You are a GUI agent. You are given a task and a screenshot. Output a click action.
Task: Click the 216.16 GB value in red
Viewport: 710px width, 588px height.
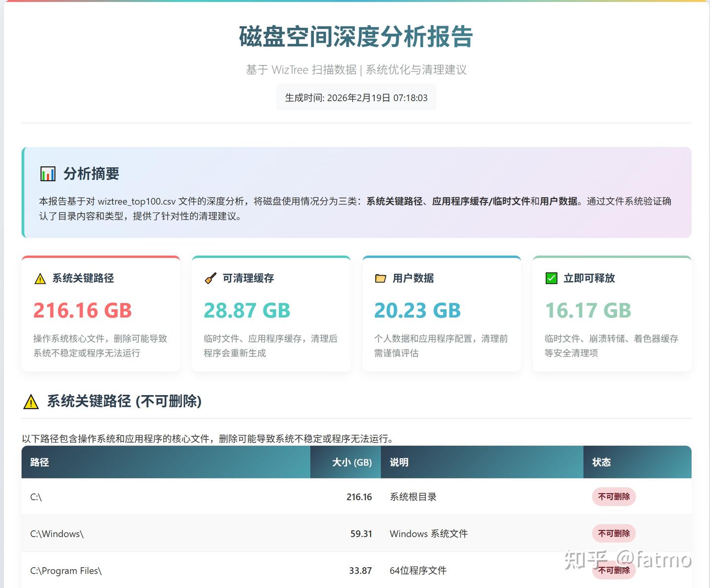[83, 310]
